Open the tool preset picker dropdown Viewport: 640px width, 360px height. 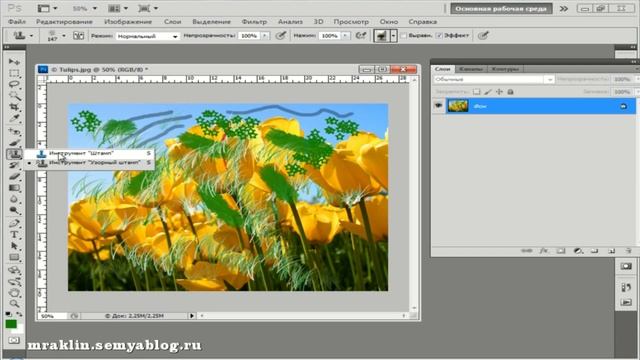[x=31, y=36]
